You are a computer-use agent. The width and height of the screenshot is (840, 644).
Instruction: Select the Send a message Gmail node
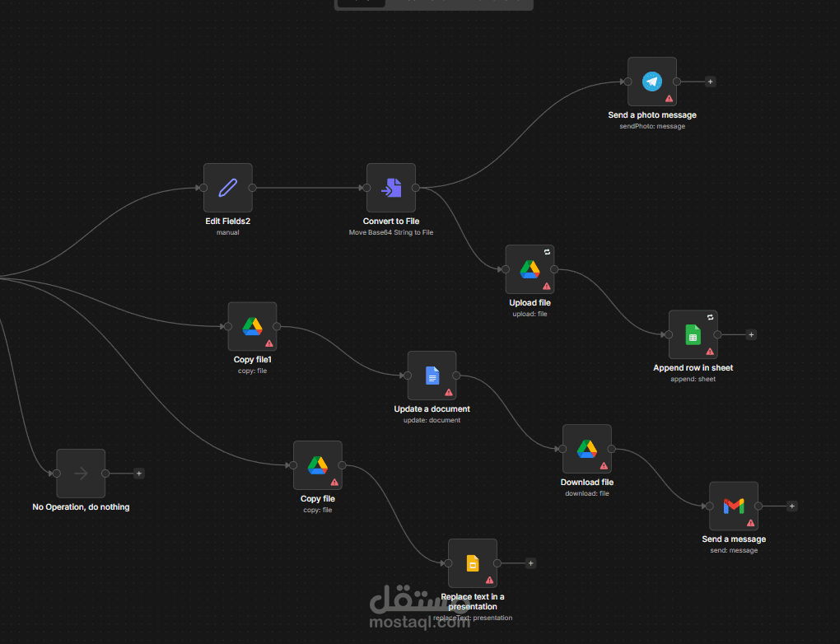[x=734, y=506]
